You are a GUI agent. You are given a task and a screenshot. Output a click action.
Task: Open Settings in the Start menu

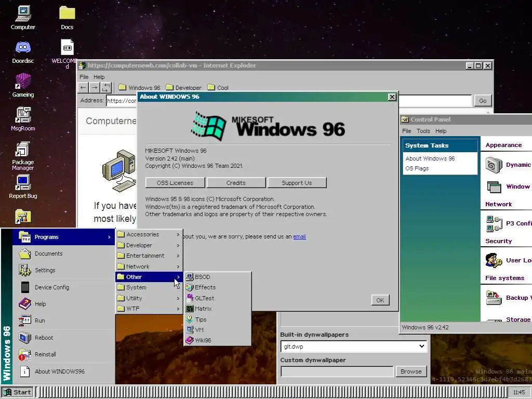coord(64,270)
